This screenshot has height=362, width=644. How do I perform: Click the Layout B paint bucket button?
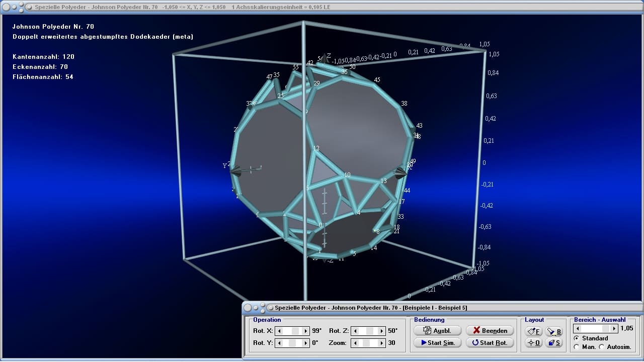pyautogui.click(x=554, y=331)
